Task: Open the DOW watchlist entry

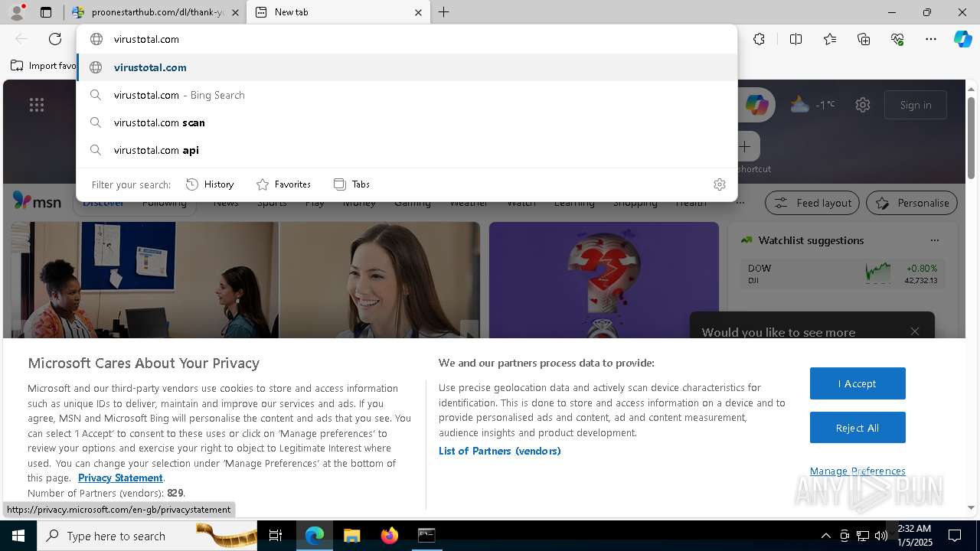Action: (842, 273)
